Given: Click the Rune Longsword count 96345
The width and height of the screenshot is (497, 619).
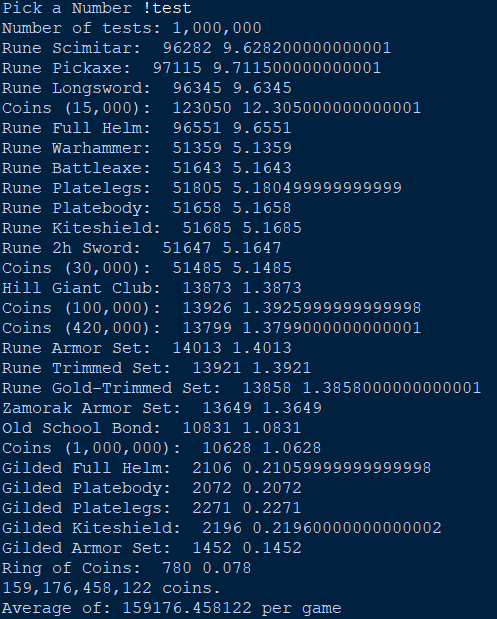Looking at the screenshot, I should 197,88.
